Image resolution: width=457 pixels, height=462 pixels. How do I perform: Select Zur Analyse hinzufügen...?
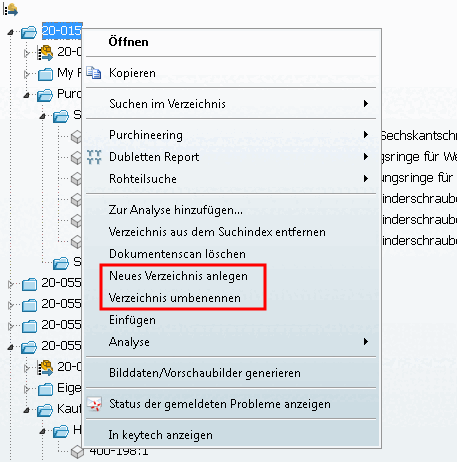176,210
